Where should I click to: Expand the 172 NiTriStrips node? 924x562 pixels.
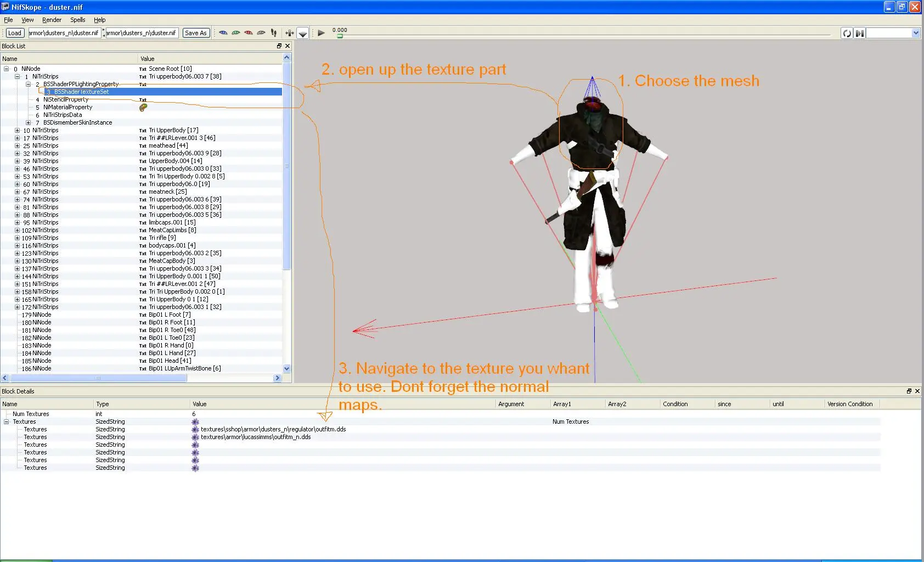point(17,307)
